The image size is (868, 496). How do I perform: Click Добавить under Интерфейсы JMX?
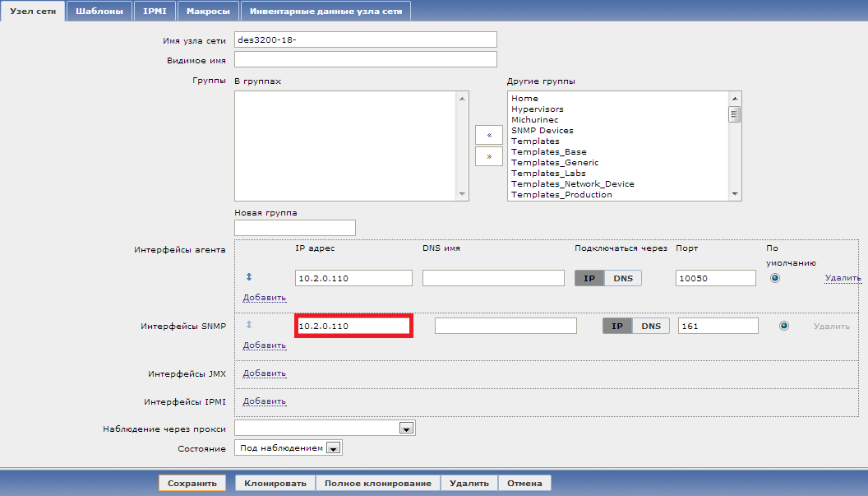262,373
